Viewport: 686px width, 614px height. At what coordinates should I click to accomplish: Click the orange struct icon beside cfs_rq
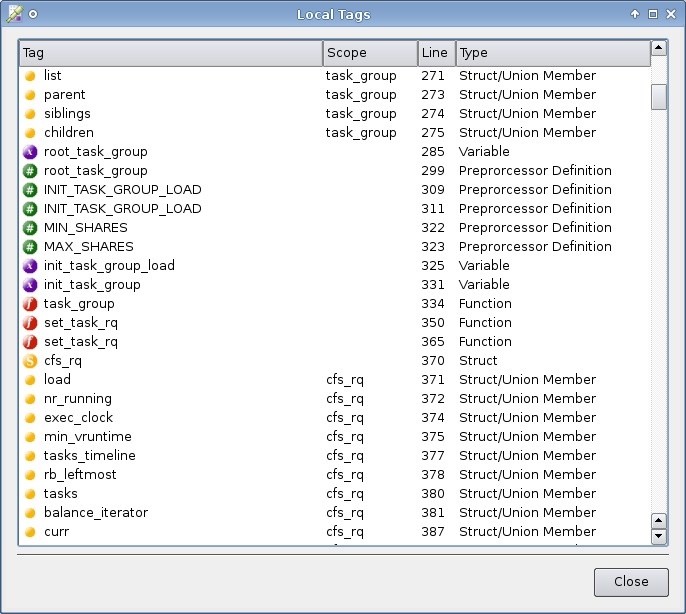[x=30, y=361]
